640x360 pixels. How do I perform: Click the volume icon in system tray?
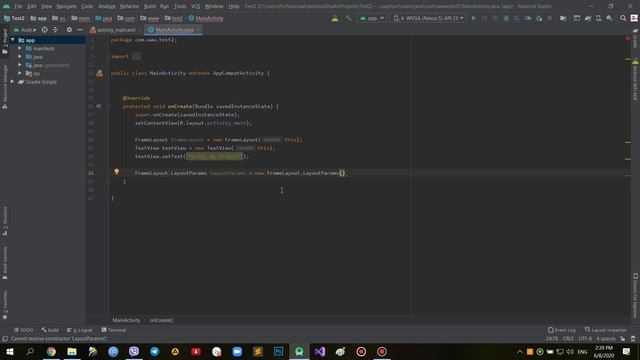[x=570, y=351]
